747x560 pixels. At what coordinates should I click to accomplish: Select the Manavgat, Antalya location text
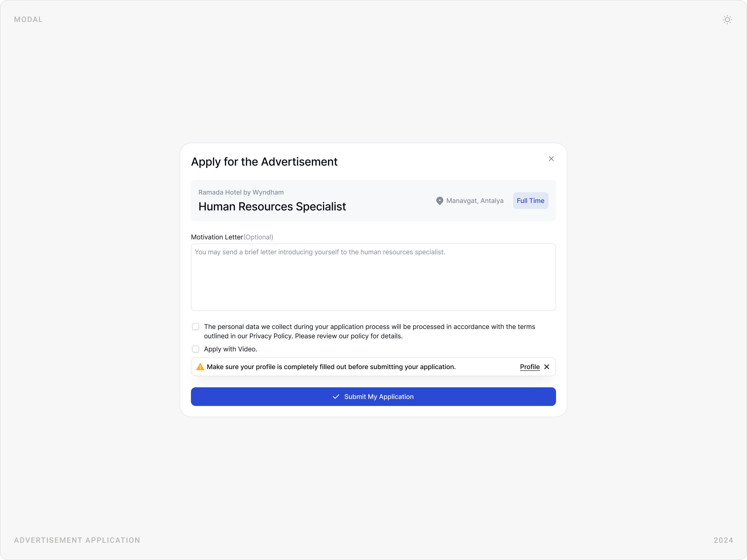[x=475, y=200]
